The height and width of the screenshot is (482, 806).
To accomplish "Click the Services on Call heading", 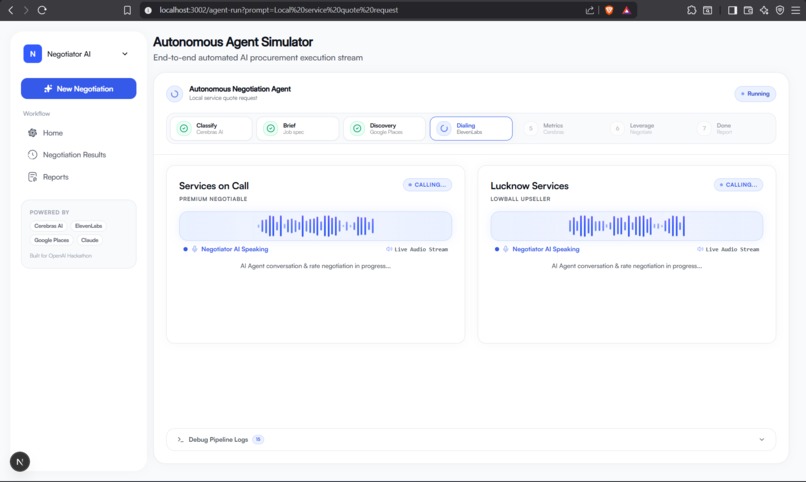I will [214, 186].
